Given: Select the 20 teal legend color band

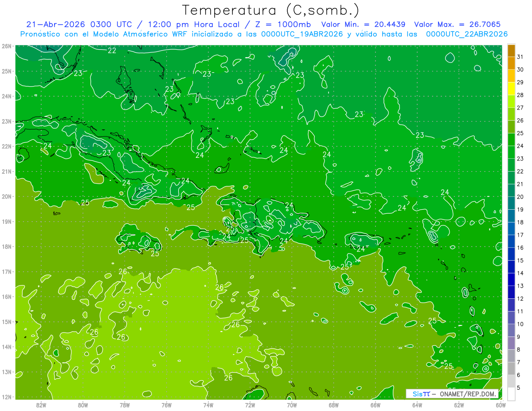Looking at the screenshot, I should (511, 191).
